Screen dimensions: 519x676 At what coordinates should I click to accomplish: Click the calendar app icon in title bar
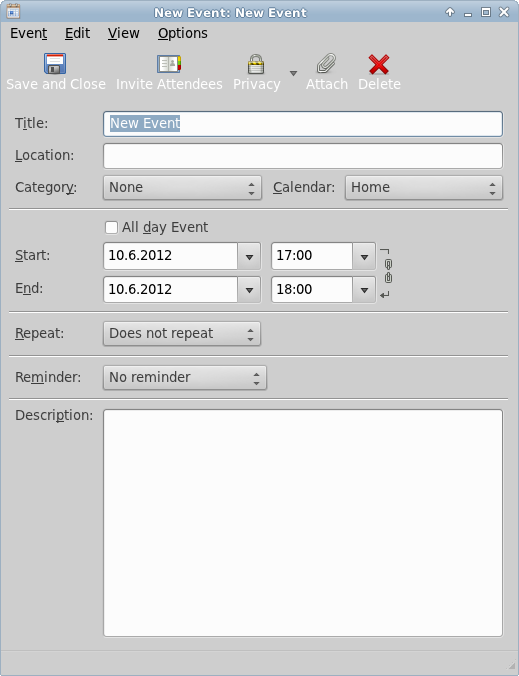pos(13,12)
